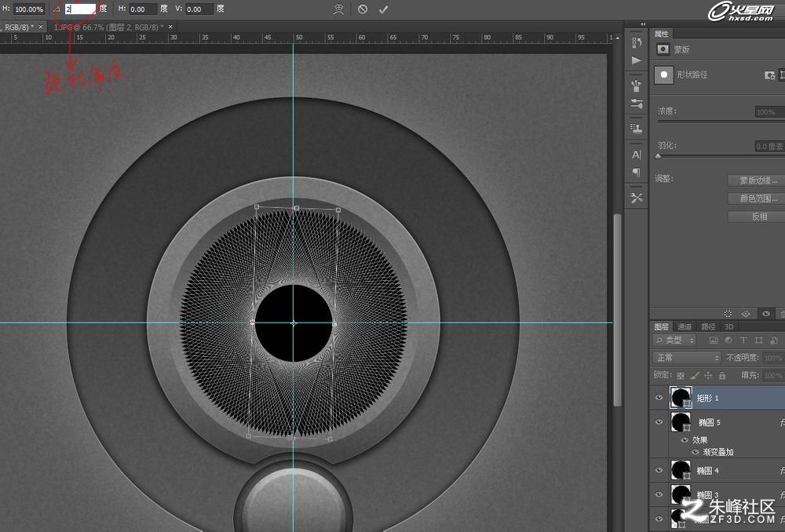
Task: Select the 椭圆 4 layer name
Action: (x=708, y=471)
